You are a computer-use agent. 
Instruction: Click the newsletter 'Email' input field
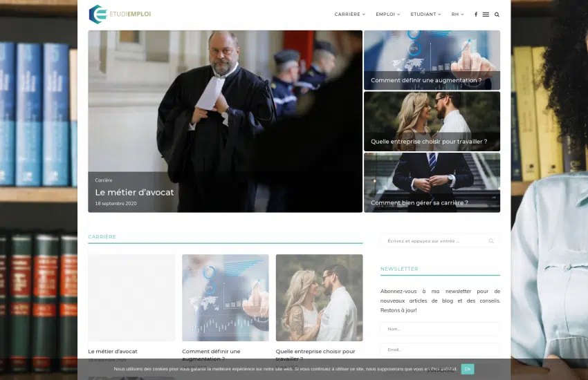(439, 350)
